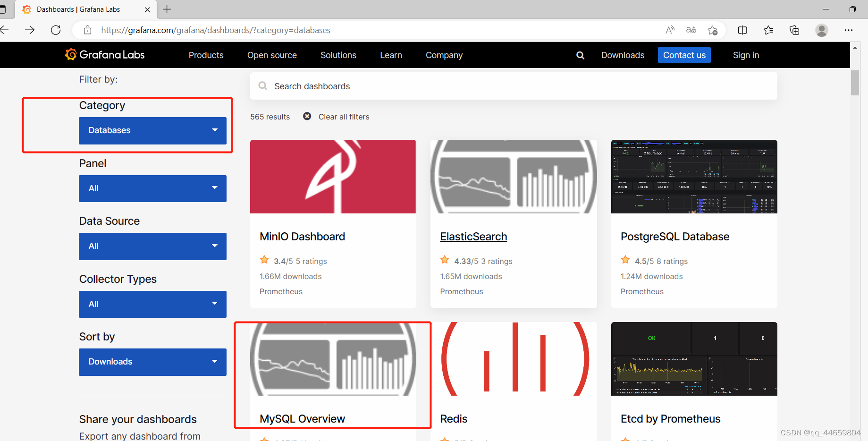868x441 pixels.
Task: Open the Solutions menu
Action: [338, 55]
